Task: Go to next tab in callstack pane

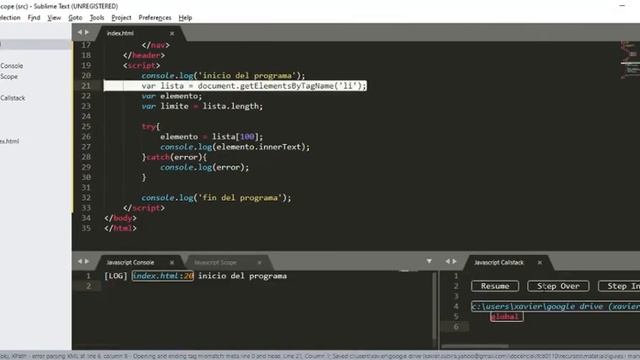Action: point(454,261)
